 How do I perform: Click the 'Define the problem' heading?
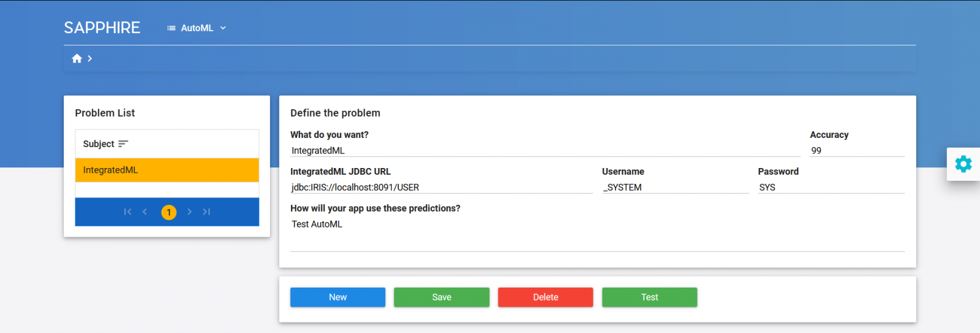(335, 113)
